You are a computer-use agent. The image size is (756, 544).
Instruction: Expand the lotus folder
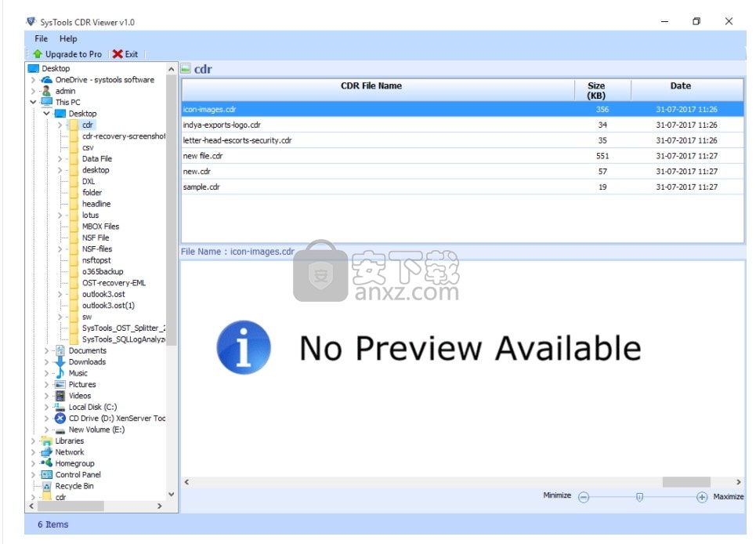click(x=60, y=215)
